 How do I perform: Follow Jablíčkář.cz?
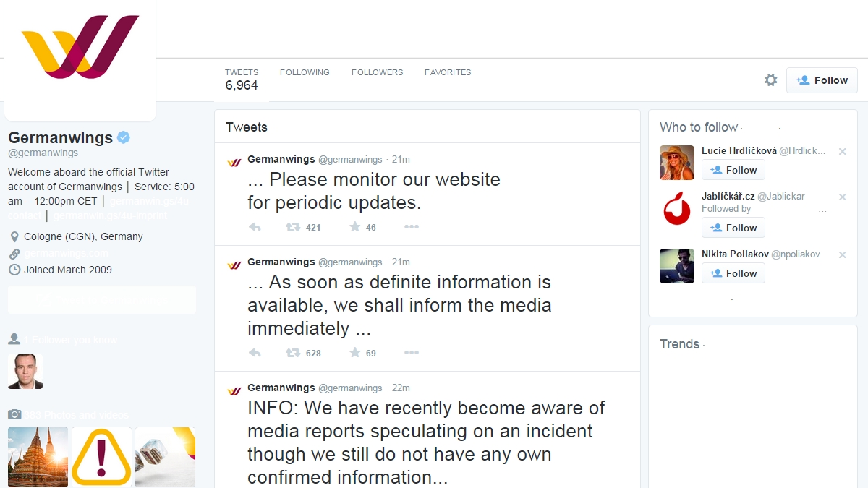click(x=733, y=228)
